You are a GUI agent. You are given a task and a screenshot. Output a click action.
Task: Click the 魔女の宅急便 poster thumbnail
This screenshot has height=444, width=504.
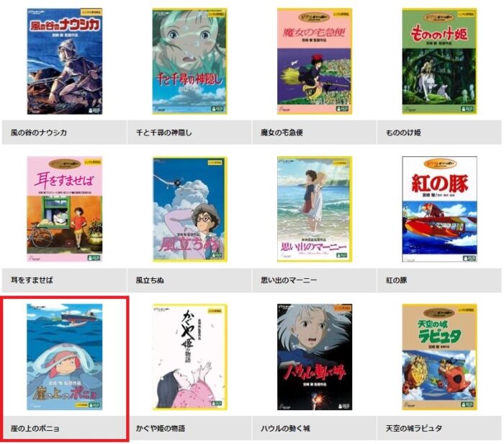[315, 61]
